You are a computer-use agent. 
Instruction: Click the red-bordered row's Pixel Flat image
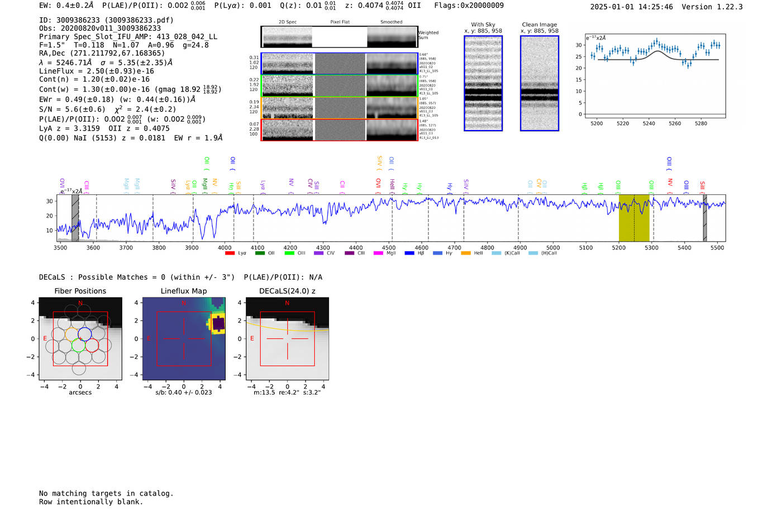coord(340,130)
